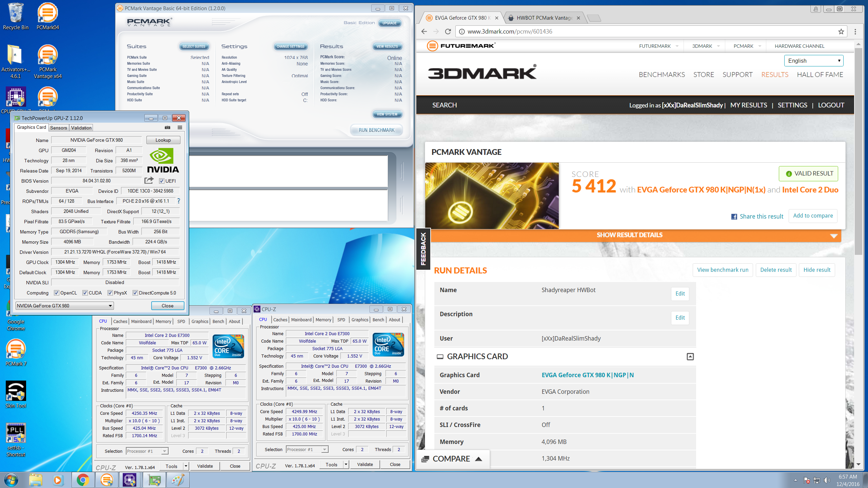Open Processor #1 selection in right CPU-Z
Image resolution: width=868 pixels, height=488 pixels.
pos(307,449)
